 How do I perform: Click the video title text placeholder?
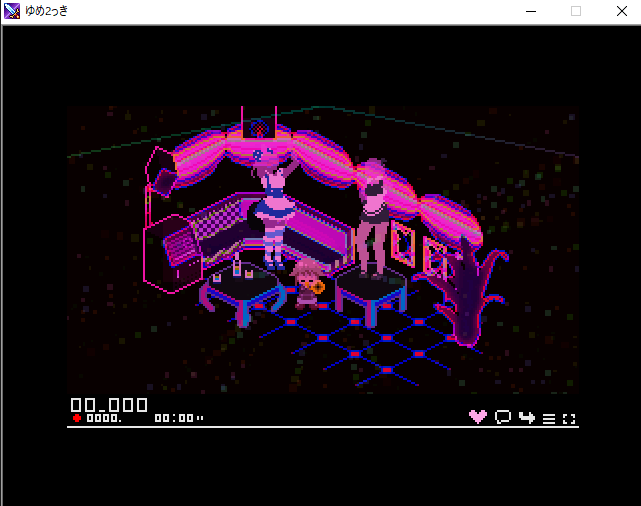pos(109,405)
